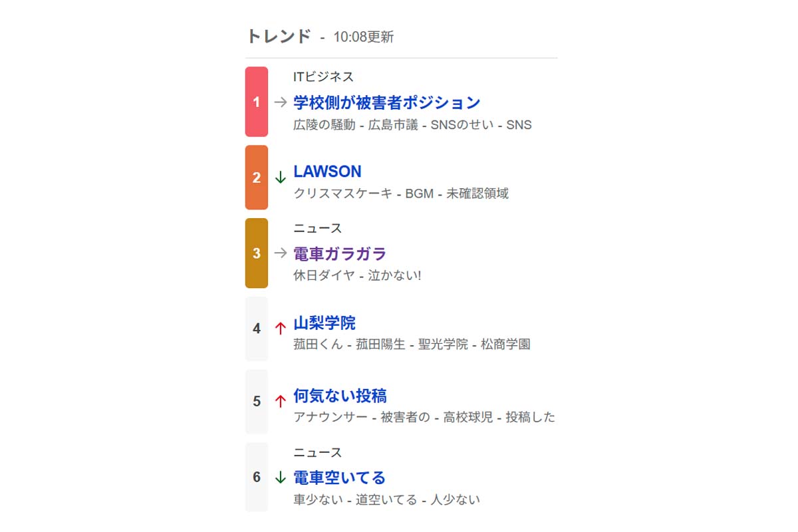Click the unchanged arrow beside 電車ガラガラ

click(281, 253)
